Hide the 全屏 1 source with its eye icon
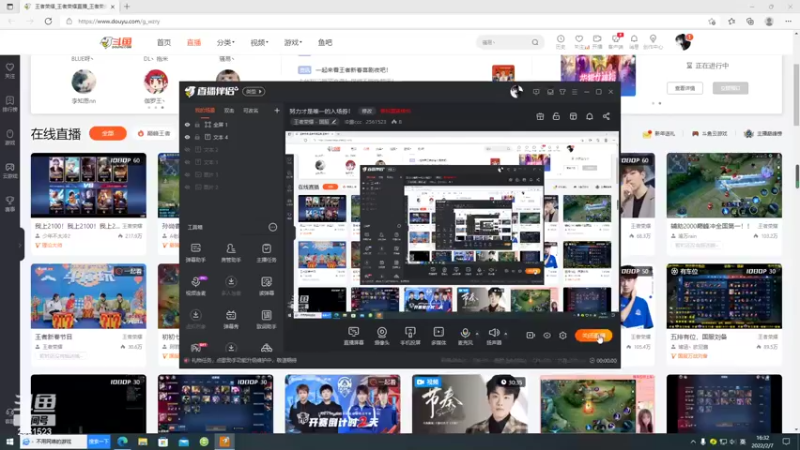Screen dimensions: 800x450 pyautogui.click(x=187, y=124)
